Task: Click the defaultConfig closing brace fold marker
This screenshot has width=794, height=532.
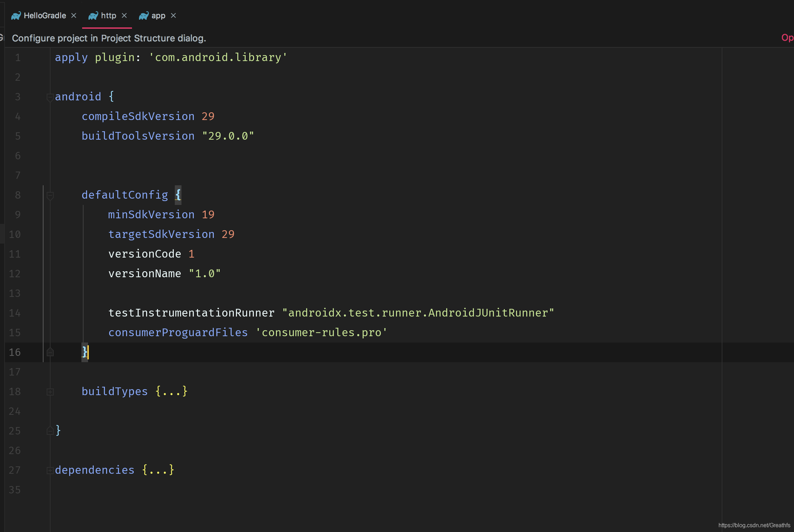Action: point(50,352)
